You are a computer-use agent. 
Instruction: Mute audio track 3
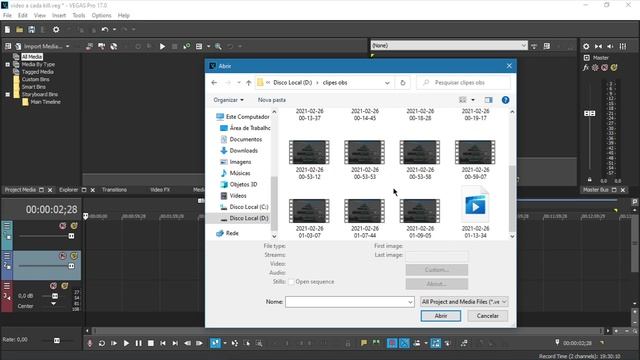[x=53, y=286]
